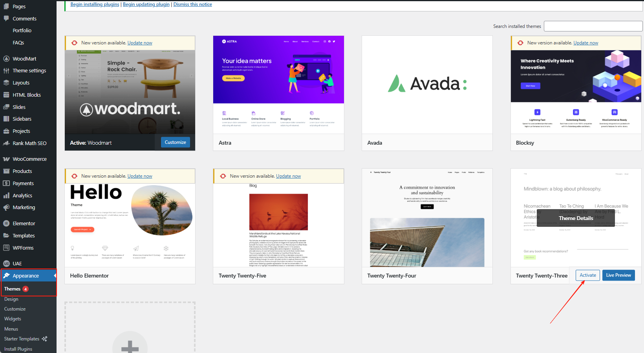Click the Sidebars icon in menu

tap(6, 119)
